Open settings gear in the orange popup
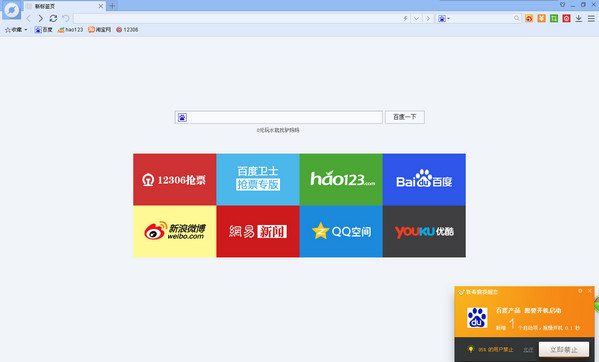 [580, 291]
